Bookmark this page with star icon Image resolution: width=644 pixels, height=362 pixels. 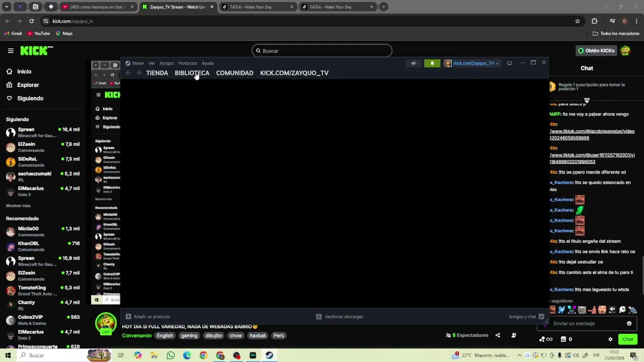578,21
